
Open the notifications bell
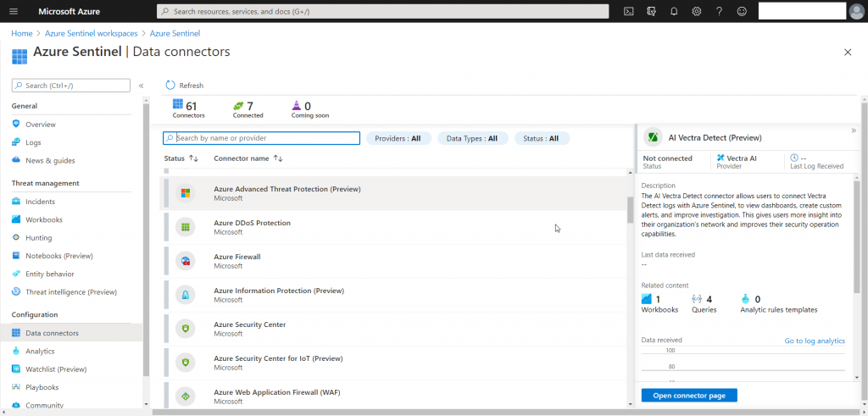point(674,11)
